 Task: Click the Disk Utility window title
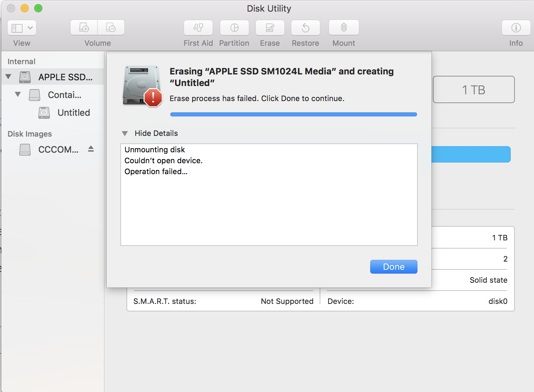[x=269, y=9]
